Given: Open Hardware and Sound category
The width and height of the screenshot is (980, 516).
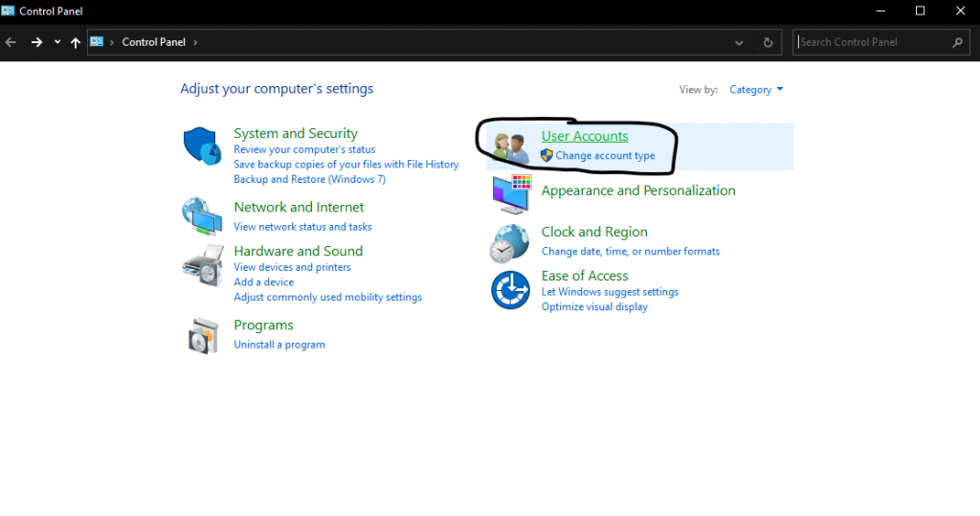Looking at the screenshot, I should (x=299, y=251).
